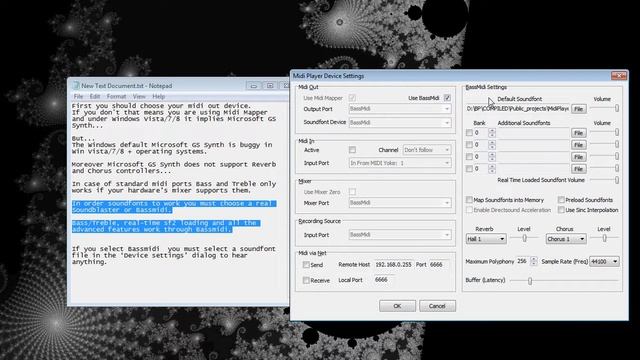Open the Format menu in Notepad
Image resolution: width=640 pixels, height=360 pixels.
116,97
